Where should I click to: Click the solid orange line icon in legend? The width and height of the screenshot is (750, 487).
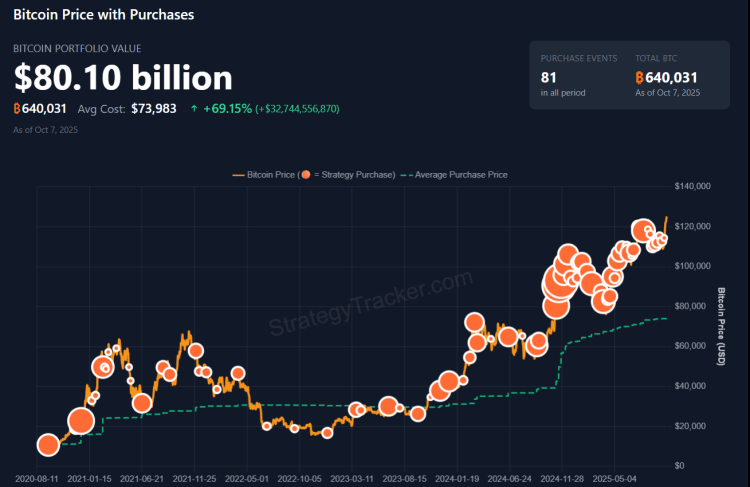coord(238,175)
